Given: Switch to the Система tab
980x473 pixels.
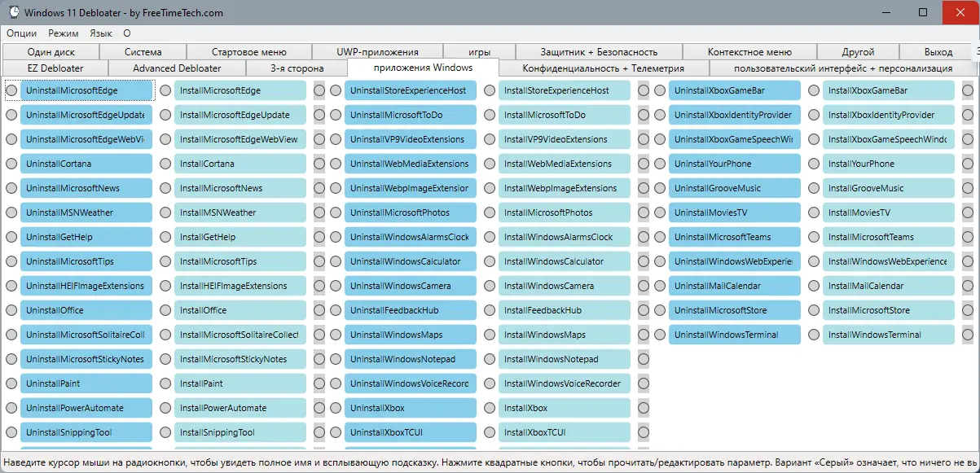Looking at the screenshot, I should pos(143,51).
